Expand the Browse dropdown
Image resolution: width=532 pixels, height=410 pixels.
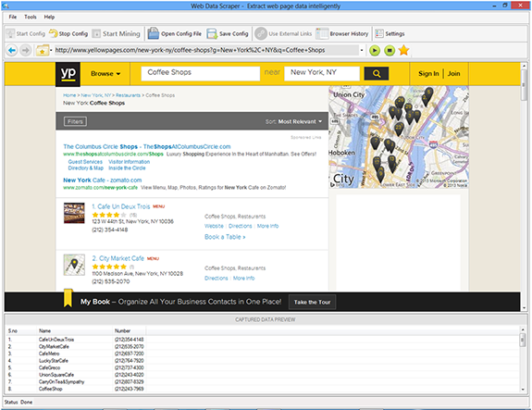coord(105,74)
